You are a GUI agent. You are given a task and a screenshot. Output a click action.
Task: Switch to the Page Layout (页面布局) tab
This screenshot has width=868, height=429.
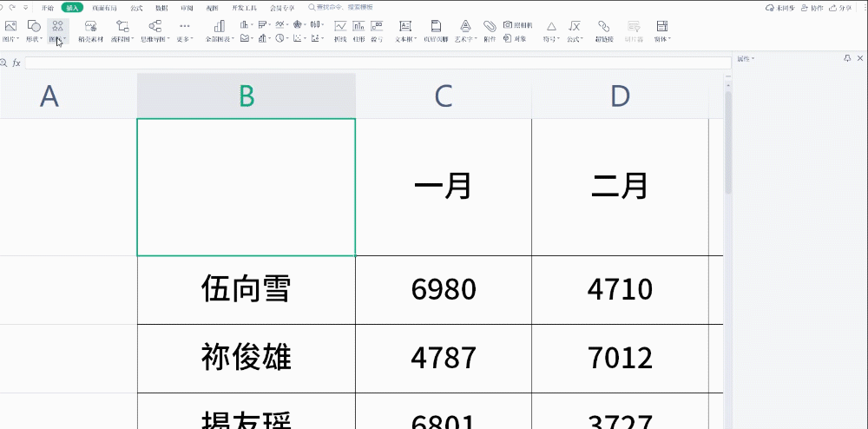point(105,8)
